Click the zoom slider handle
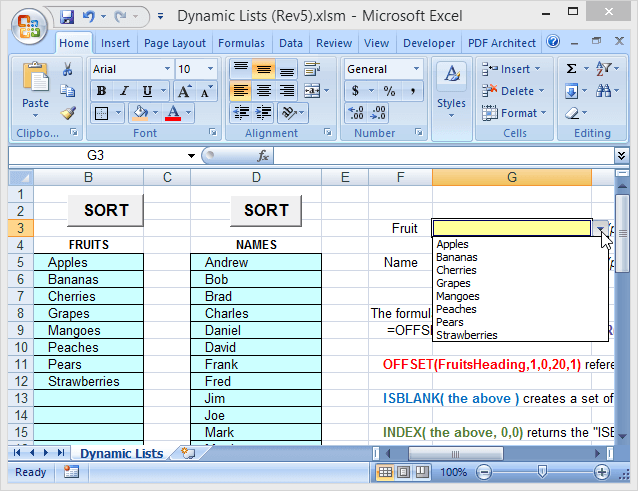Screen dimensions: 638x491 point(541,472)
